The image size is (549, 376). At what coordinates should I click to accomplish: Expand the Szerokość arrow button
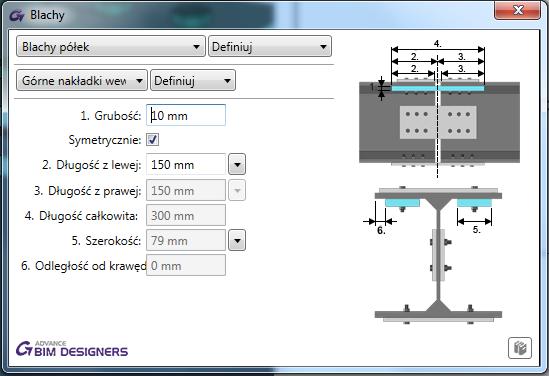point(237,240)
